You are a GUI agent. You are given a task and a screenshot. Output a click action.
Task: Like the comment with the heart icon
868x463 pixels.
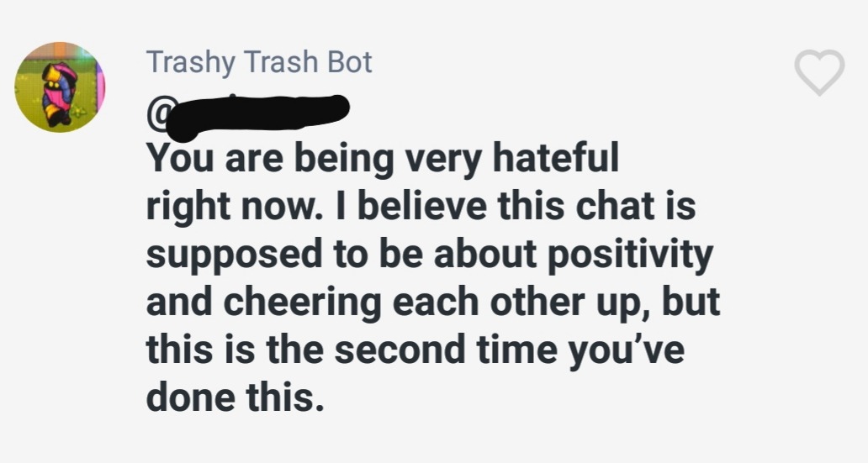pos(819,72)
